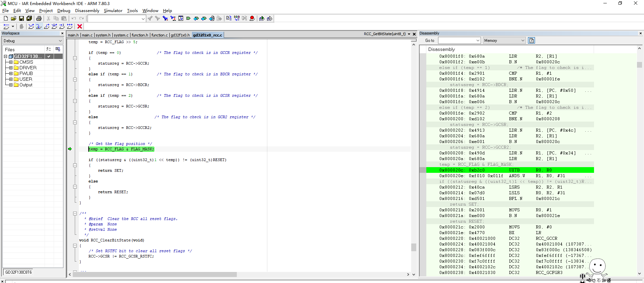Open the Reset options dropdown arrow
Screen dimensions: 644x283
[13, 26]
